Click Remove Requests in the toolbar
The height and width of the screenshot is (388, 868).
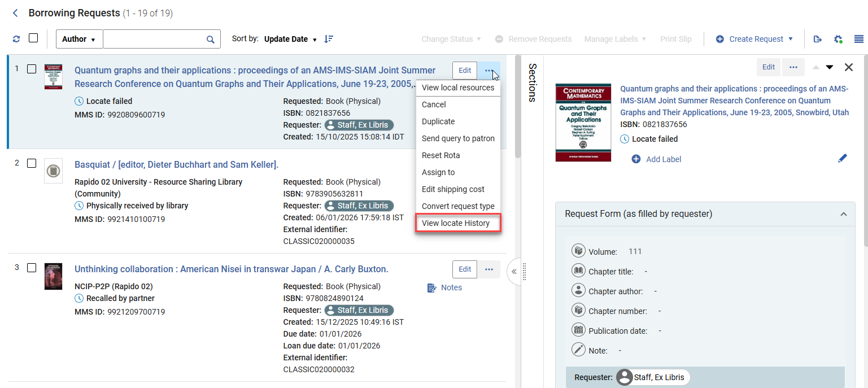[534, 39]
